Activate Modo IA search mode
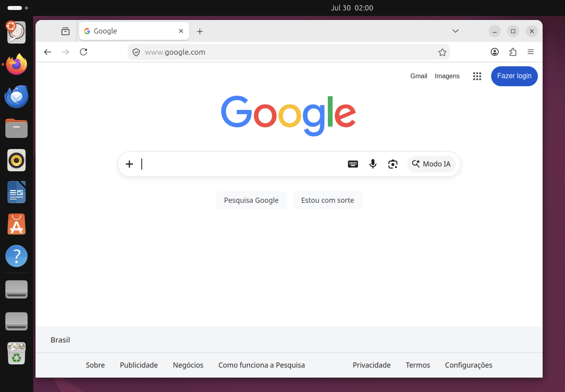 click(431, 164)
